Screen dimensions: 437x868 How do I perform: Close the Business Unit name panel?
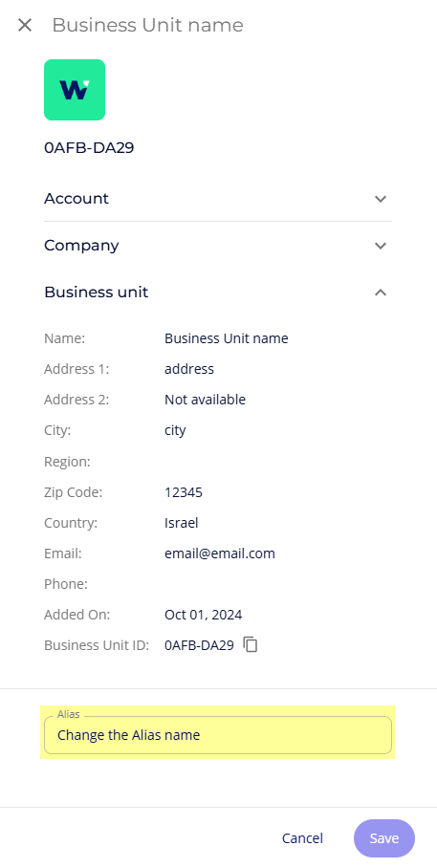[x=24, y=25]
